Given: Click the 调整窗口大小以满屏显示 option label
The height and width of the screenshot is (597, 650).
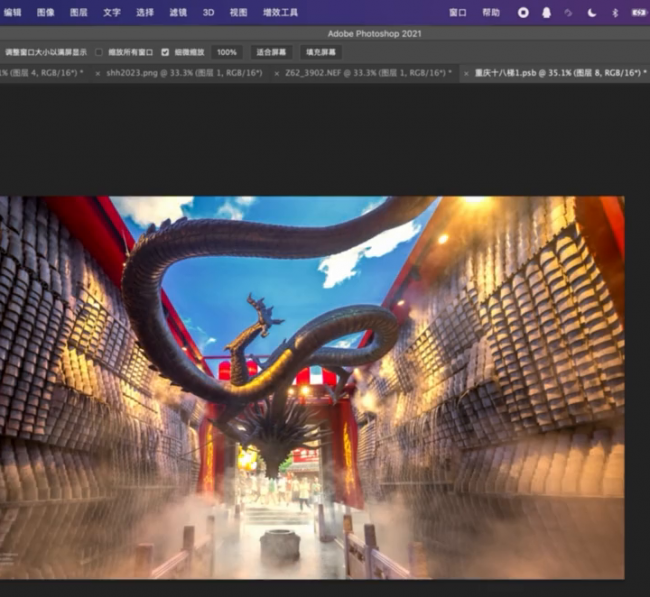Looking at the screenshot, I should (46, 52).
